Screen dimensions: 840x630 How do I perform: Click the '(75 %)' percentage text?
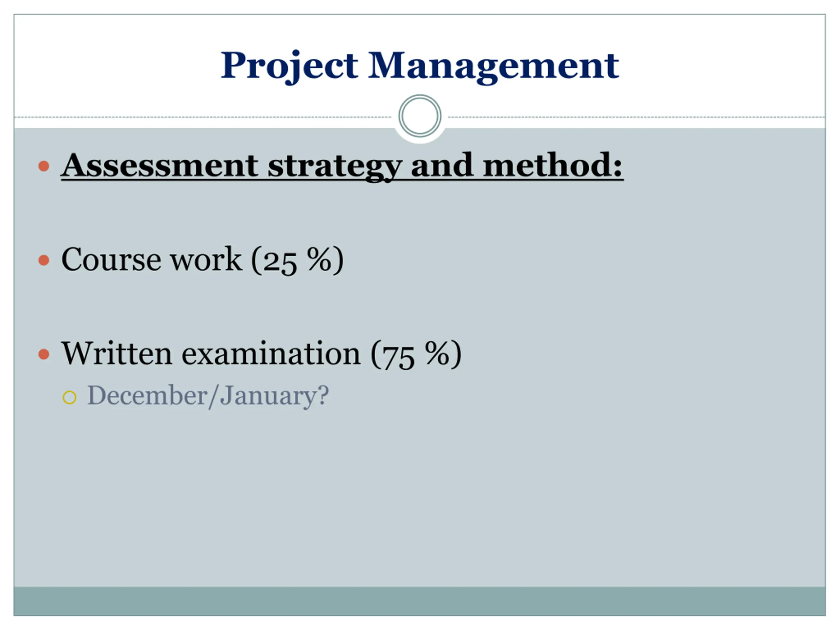416,355
